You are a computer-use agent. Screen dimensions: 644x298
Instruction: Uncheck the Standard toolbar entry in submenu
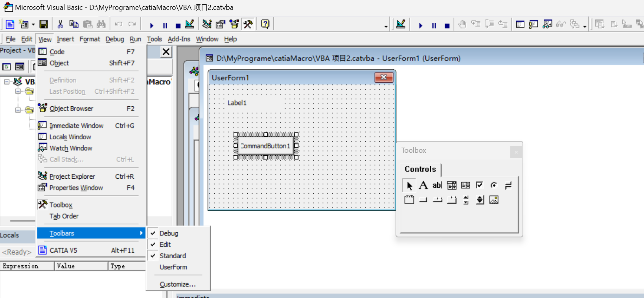(178, 256)
